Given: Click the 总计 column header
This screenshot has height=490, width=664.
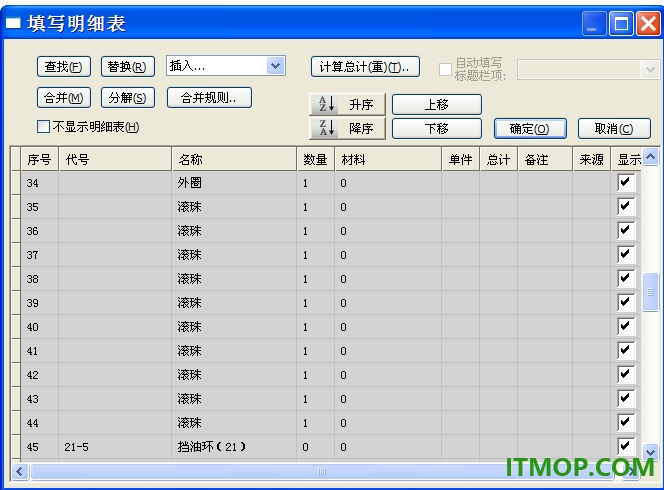Looking at the screenshot, I should pyautogui.click(x=498, y=159).
